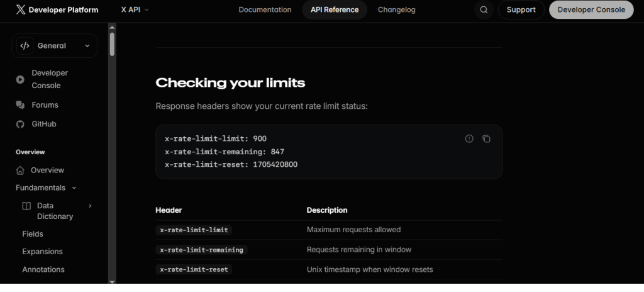Click the report issue icon in code block
Image resolution: width=644 pixels, height=292 pixels.
click(x=469, y=139)
